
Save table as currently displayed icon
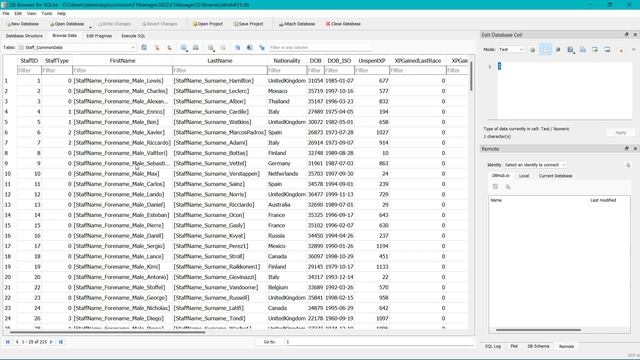click(184, 48)
